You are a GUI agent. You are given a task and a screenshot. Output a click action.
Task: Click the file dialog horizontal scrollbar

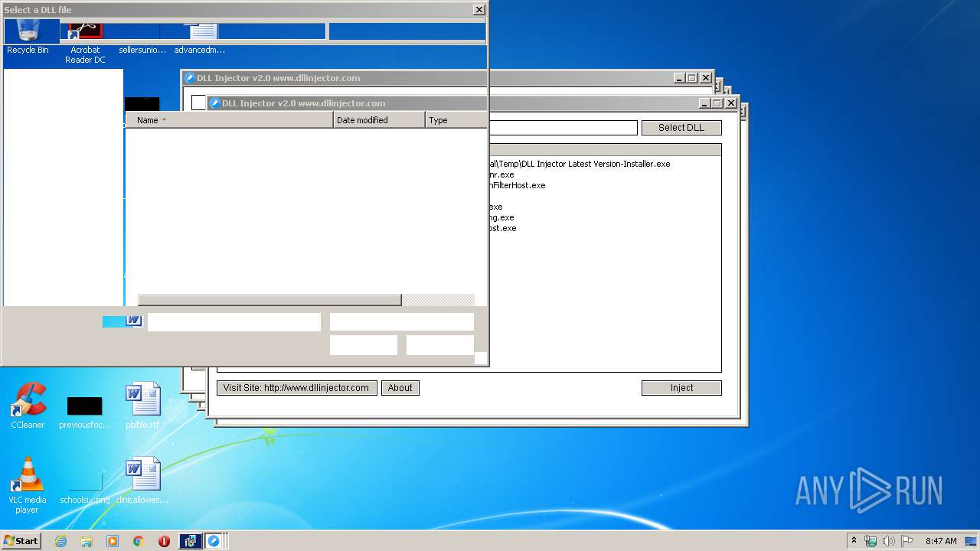[x=269, y=300]
